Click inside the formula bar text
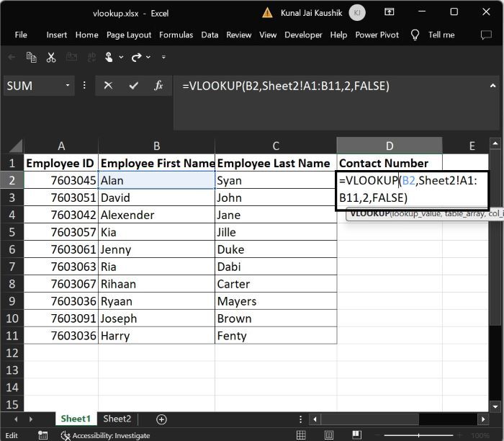 [286, 86]
